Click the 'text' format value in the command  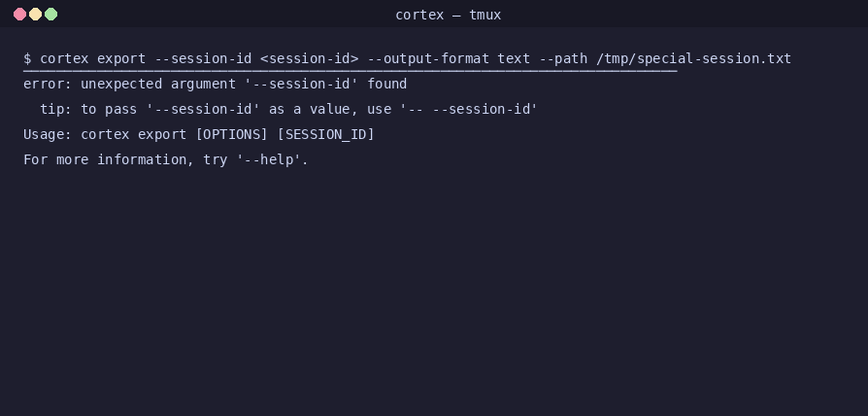(514, 58)
